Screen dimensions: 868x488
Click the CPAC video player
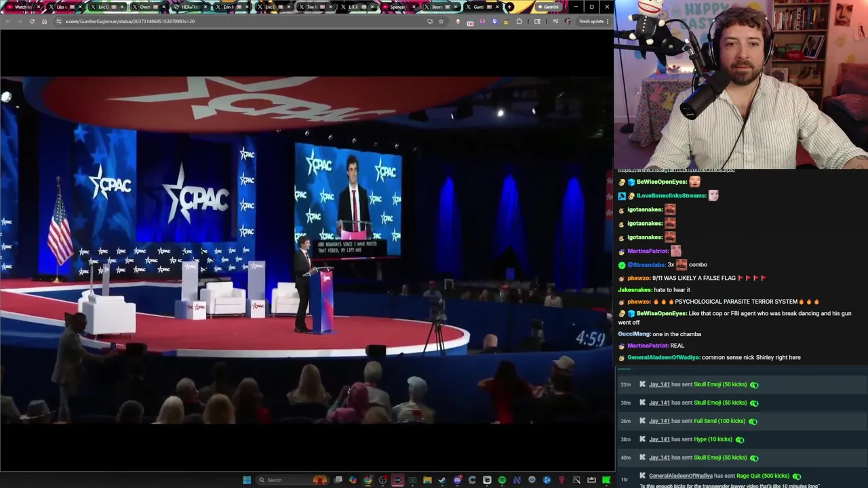[307, 249]
